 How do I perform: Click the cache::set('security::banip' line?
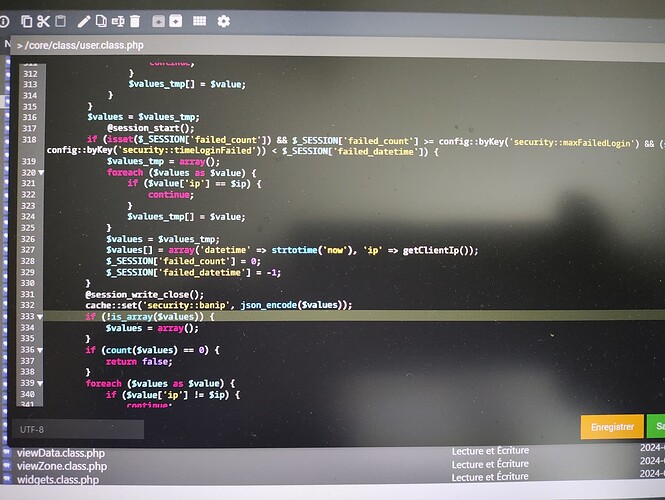coord(219,305)
